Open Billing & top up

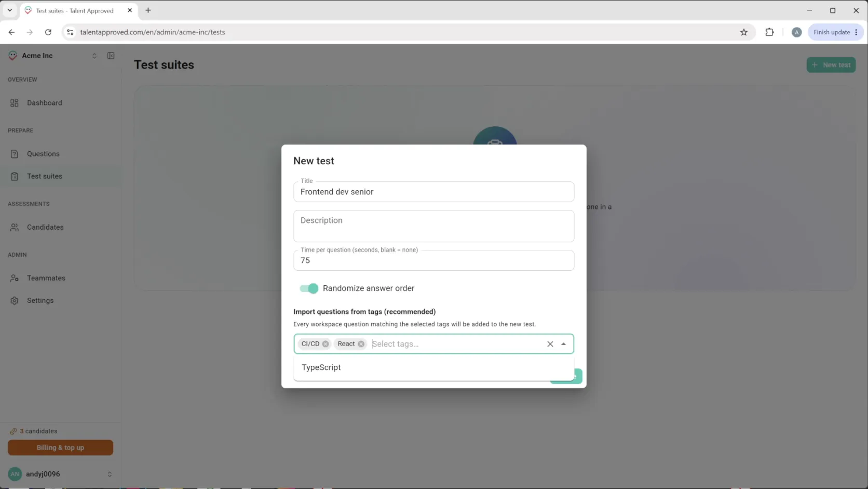[x=60, y=447]
